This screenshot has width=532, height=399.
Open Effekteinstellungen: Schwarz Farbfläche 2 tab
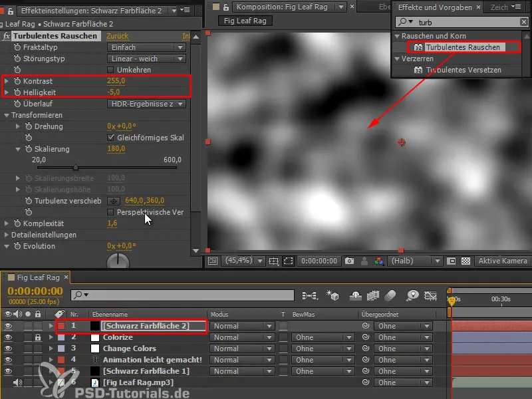pos(91,11)
